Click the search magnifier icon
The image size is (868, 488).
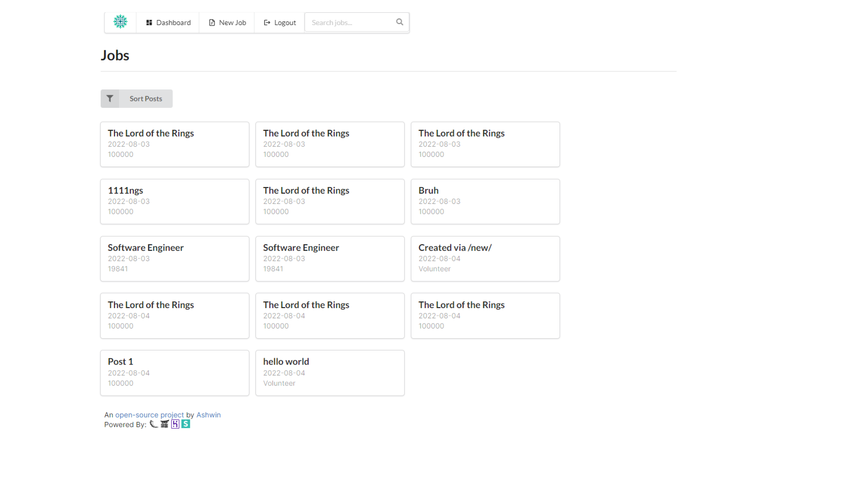click(x=399, y=22)
